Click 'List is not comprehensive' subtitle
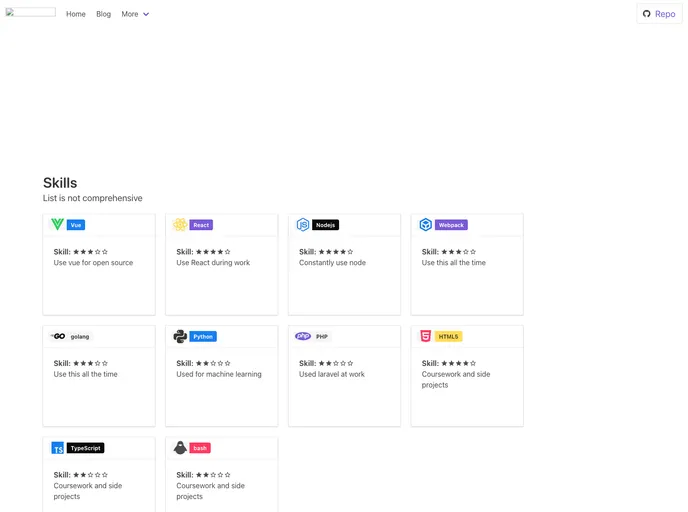688x512 pixels. pyautogui.click(x=93, y=198)
